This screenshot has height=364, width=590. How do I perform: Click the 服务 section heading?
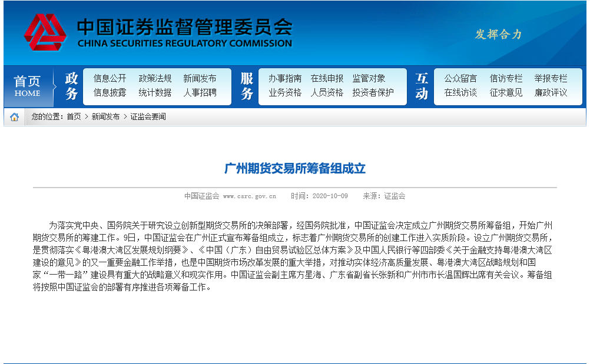click(247, 86)
